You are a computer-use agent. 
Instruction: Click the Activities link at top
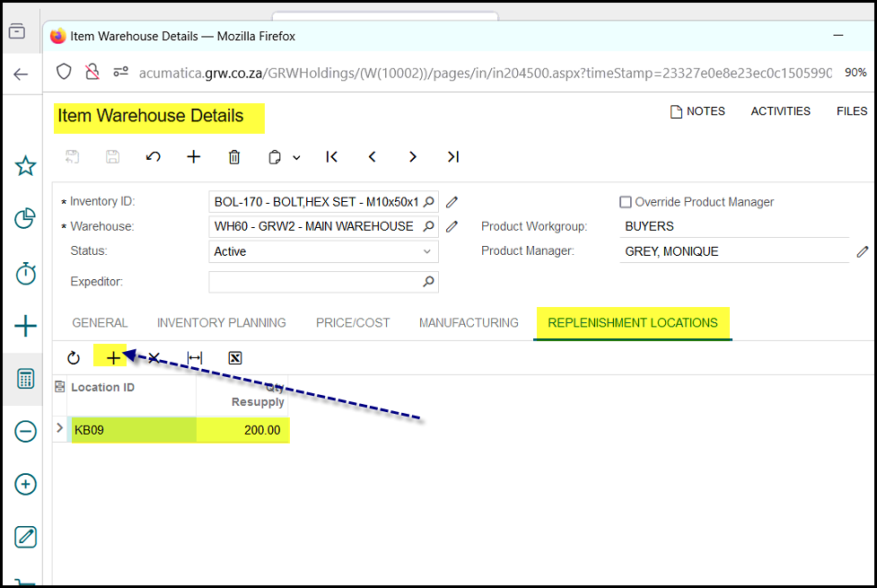[x=780, y=111]
